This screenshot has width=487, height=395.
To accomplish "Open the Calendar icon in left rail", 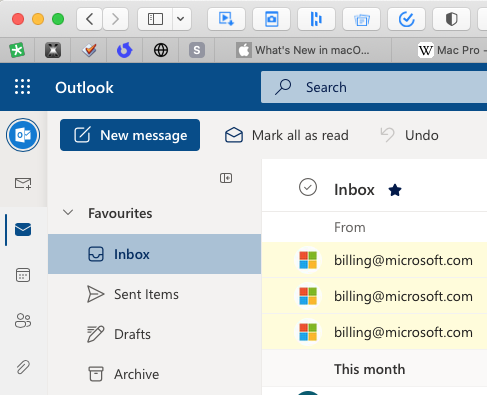I will click(23, 275).
